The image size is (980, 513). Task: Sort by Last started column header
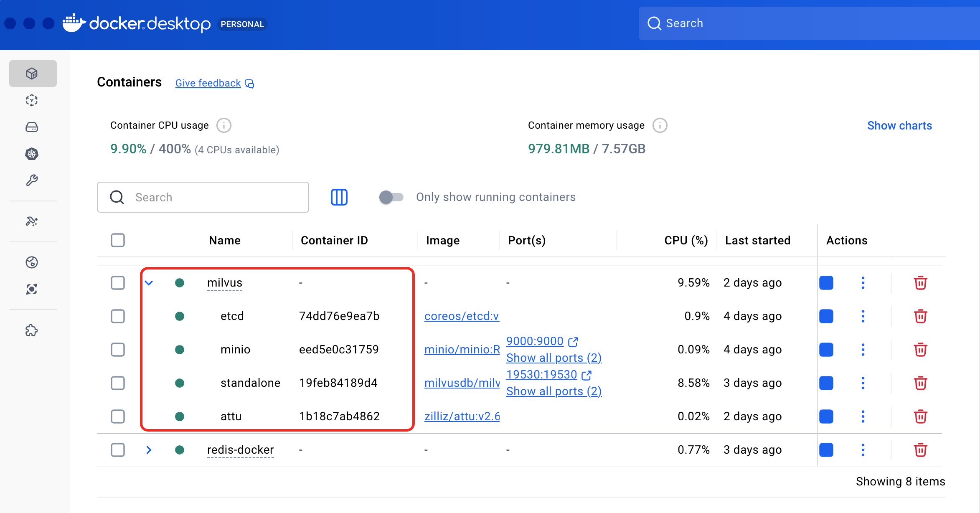757,240
